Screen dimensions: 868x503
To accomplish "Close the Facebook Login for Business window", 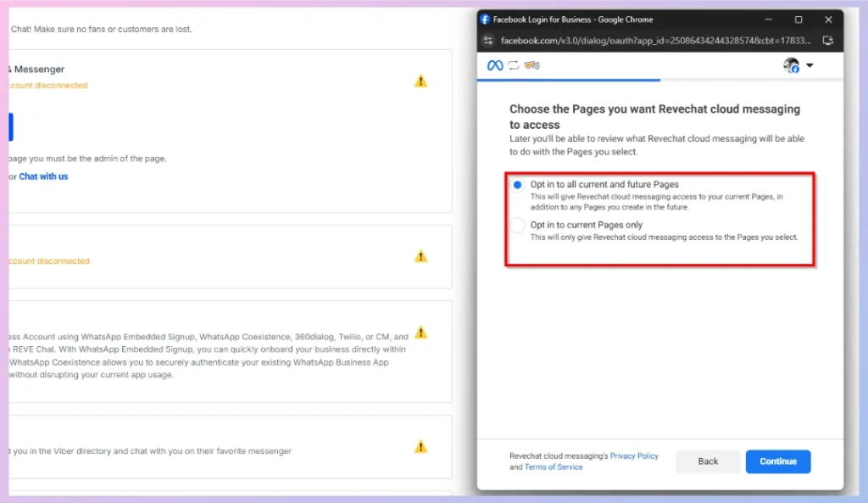I will 828,20.
